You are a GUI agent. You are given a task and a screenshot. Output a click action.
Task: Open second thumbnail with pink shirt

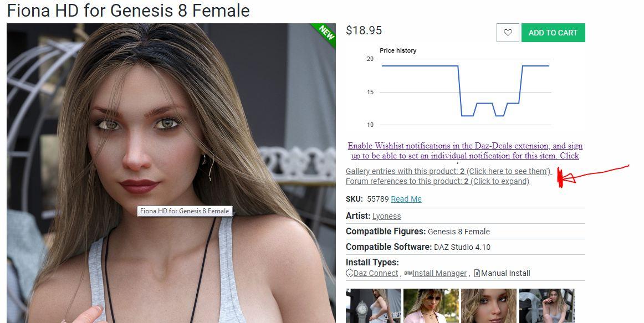click(431, 306)
